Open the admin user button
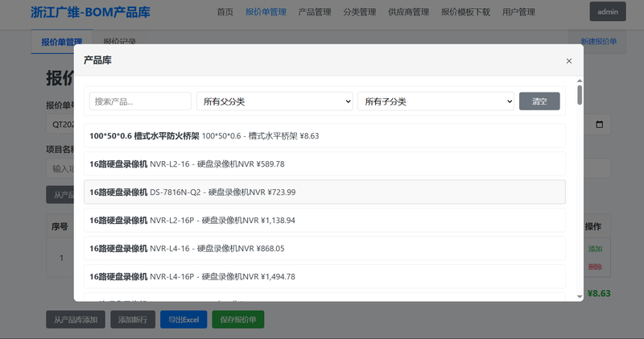 [607, 12]
